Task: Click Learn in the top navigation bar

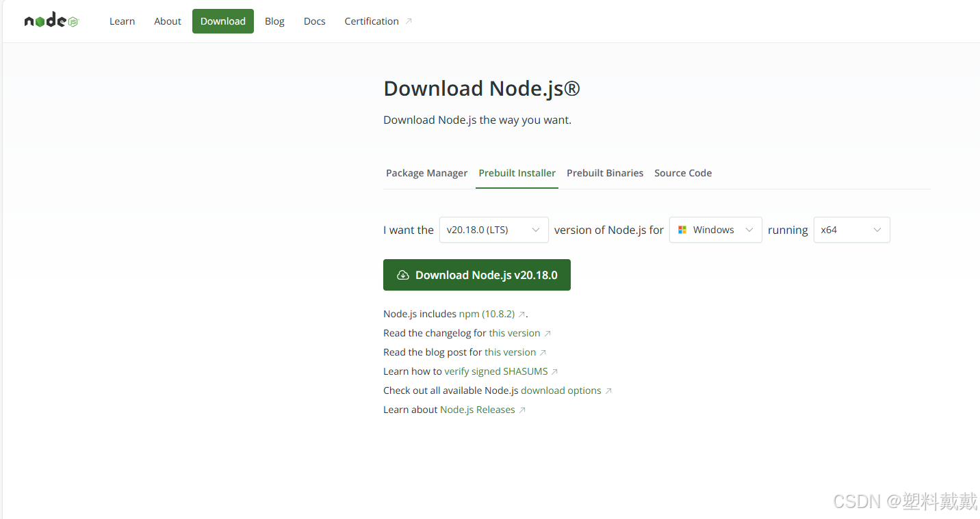Action: point(122,21)
